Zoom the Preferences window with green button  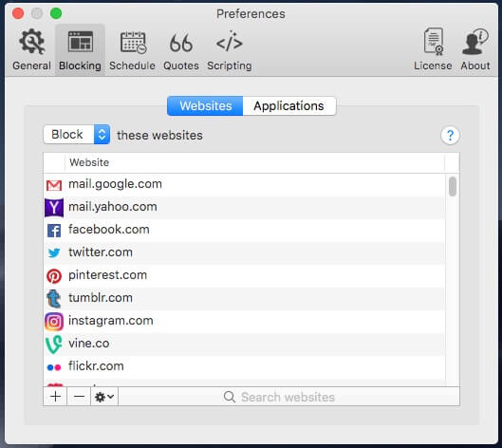click(56, 13)
